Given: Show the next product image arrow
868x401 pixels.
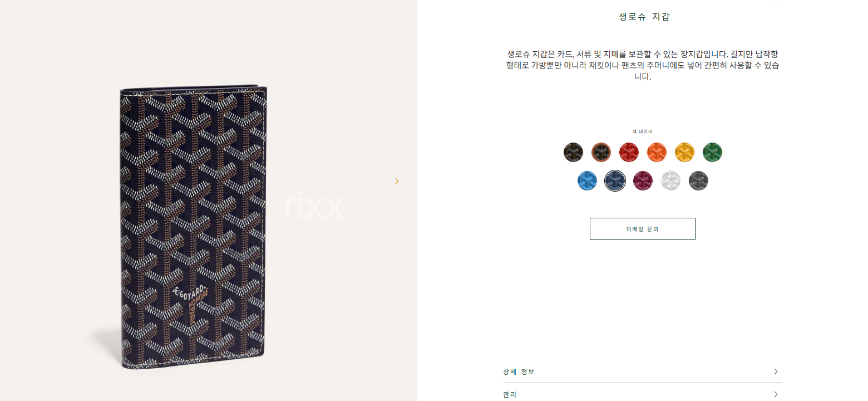Looking at the screenshot, I should point(397,181).
